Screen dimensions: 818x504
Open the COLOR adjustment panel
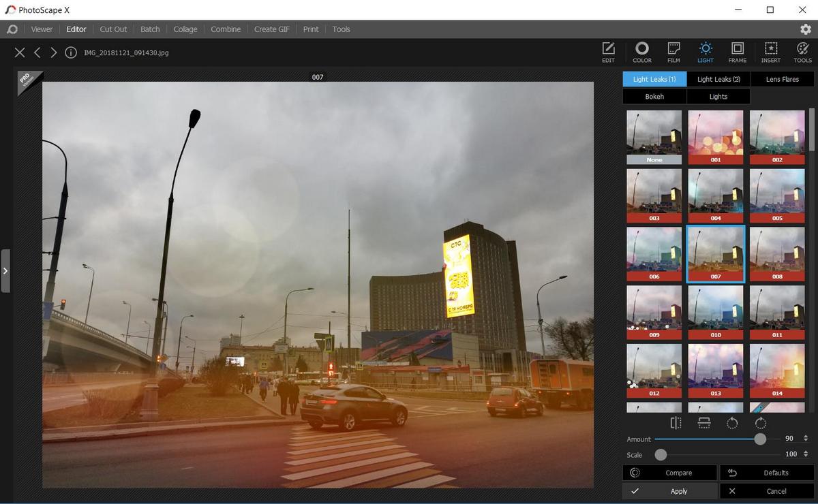point(641,52)
